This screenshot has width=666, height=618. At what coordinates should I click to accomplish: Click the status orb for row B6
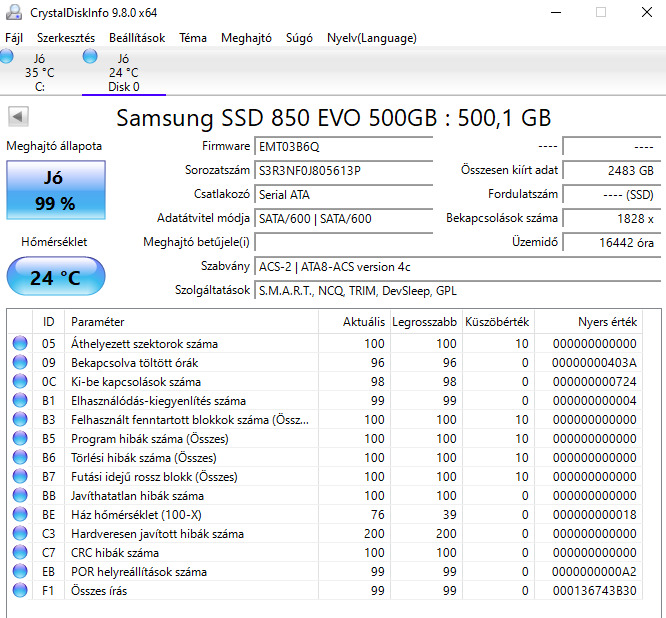click(20, 457)
